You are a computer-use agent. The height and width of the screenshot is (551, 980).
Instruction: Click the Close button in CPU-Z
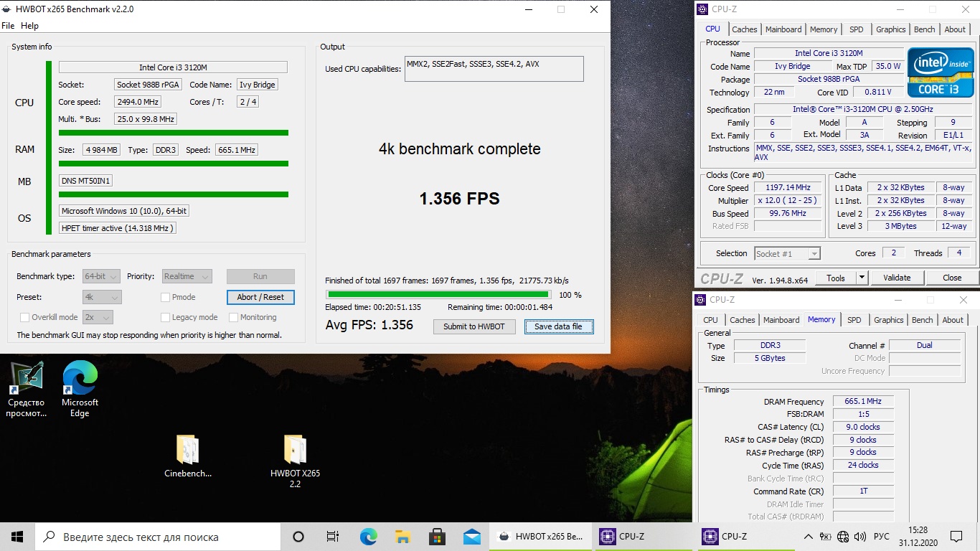[x=952, y=278]
